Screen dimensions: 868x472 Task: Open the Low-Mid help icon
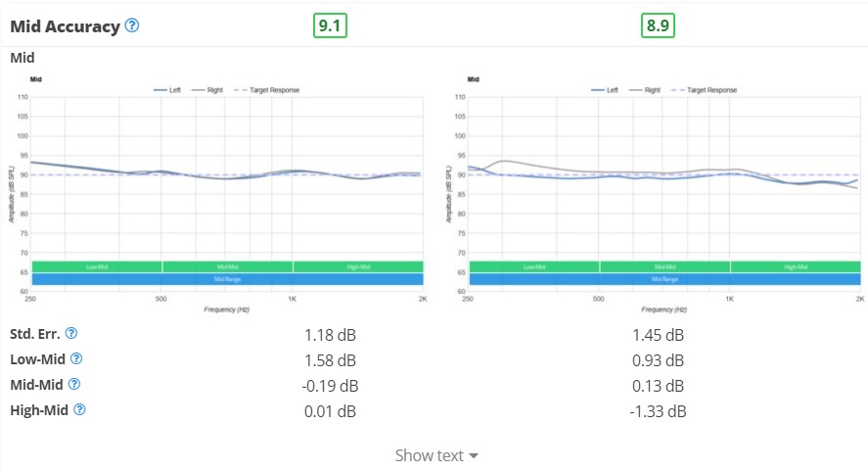[x=76, y=358]
